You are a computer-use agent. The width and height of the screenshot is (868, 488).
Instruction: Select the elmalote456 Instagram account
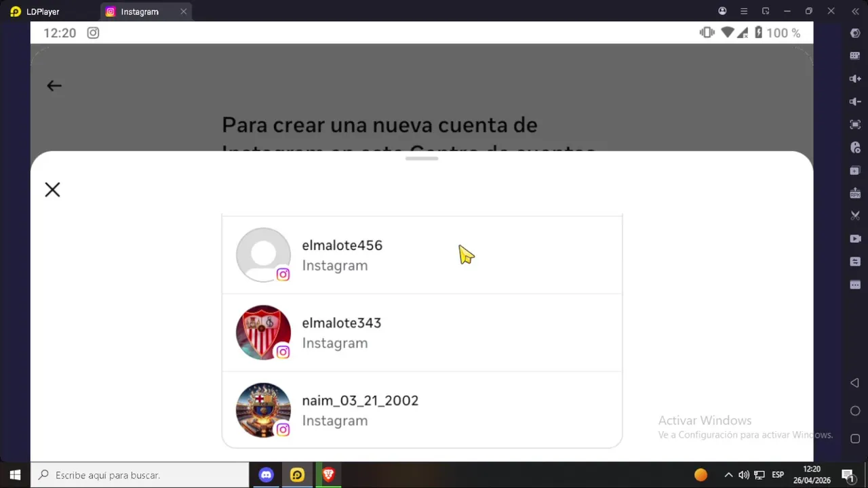click(422, 255)
